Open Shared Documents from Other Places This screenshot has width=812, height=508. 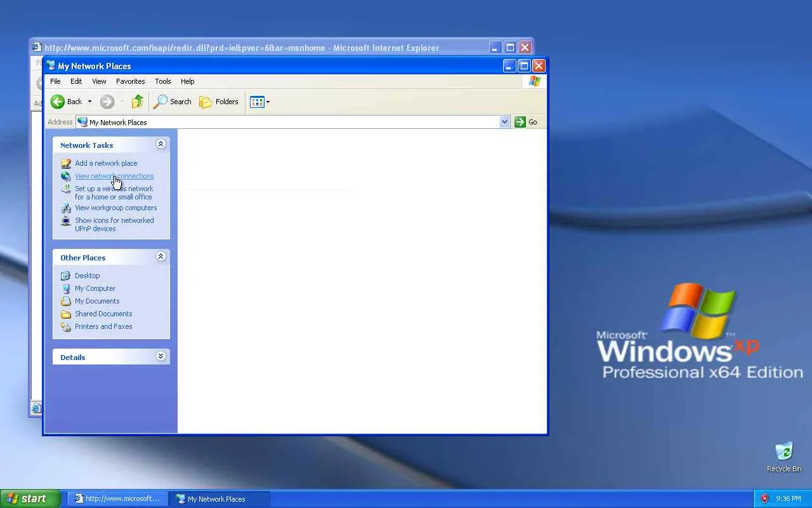pos(103,314)
